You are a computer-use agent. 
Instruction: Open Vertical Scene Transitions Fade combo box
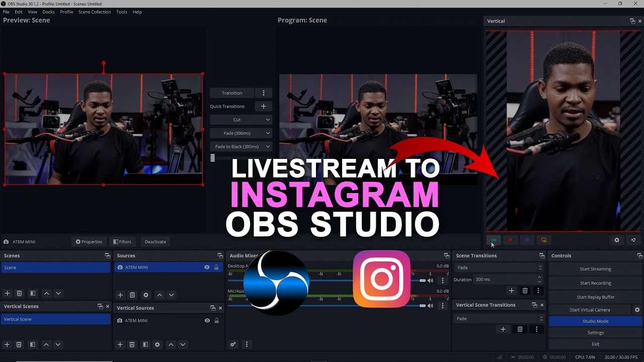point(499,318)
